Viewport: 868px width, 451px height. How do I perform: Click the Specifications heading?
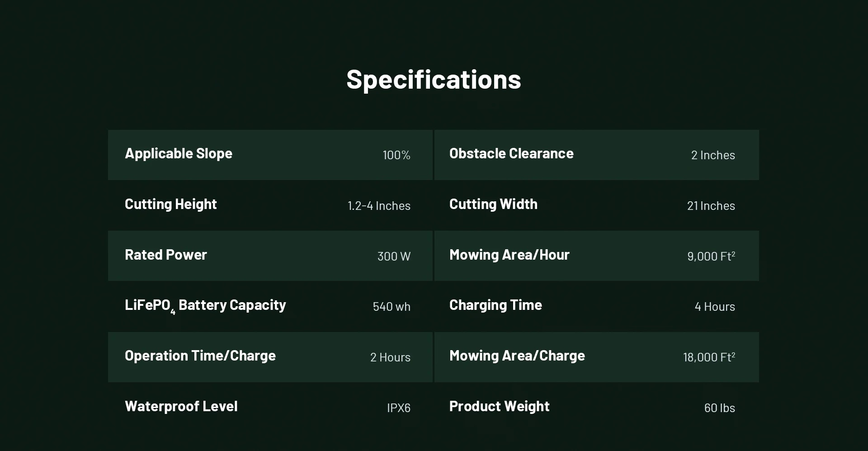tap(434, 80)
